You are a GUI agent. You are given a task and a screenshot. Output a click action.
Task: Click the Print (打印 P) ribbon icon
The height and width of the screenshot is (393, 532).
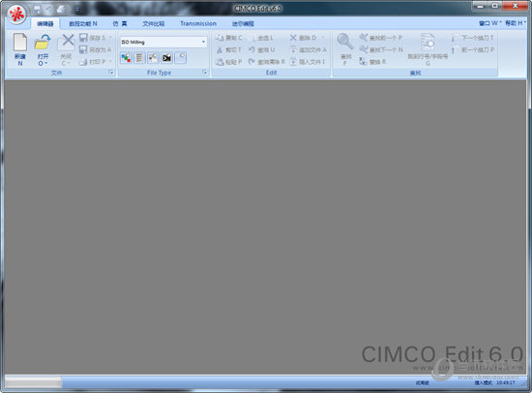pyautogui.click(x=83, y=62)
